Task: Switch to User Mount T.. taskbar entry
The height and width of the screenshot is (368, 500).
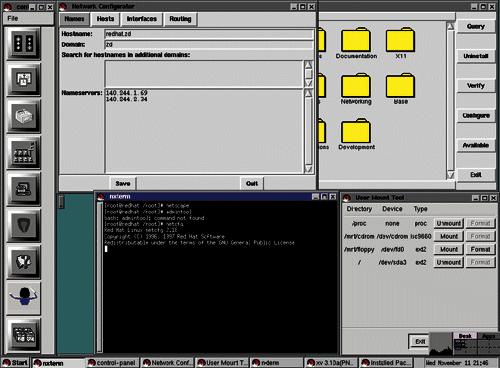Action: [222, 363]
